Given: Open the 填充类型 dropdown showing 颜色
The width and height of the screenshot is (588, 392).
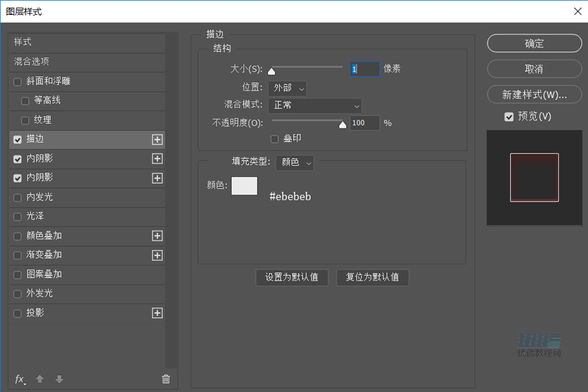Looking at the screenshot, I should tap(295, 162).
